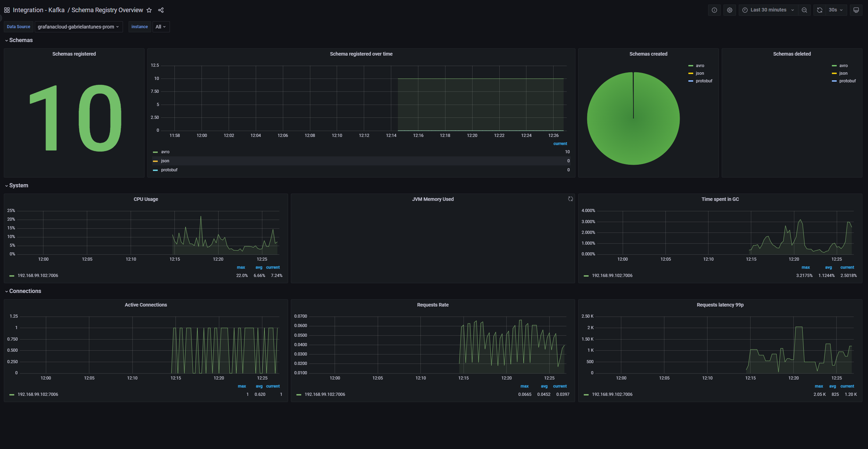Retry loading the JVM Memory Used panel
868x449 pixels.
point(570,199)
